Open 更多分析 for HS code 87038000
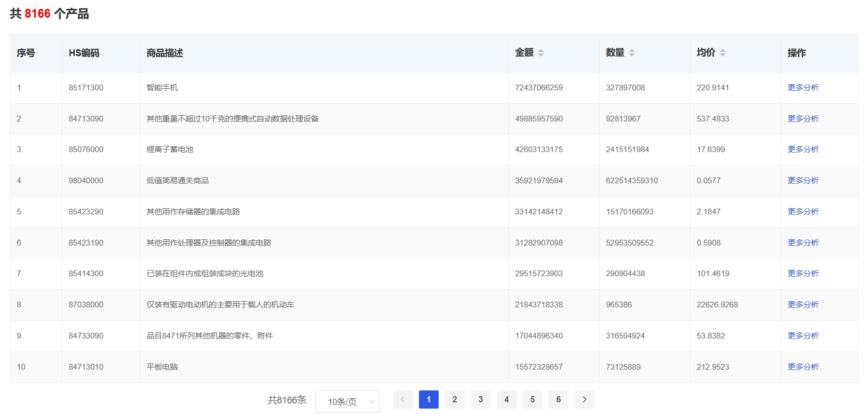Viewport: 868px width, 420px height. pyautogui.click(x=803, y=305)
